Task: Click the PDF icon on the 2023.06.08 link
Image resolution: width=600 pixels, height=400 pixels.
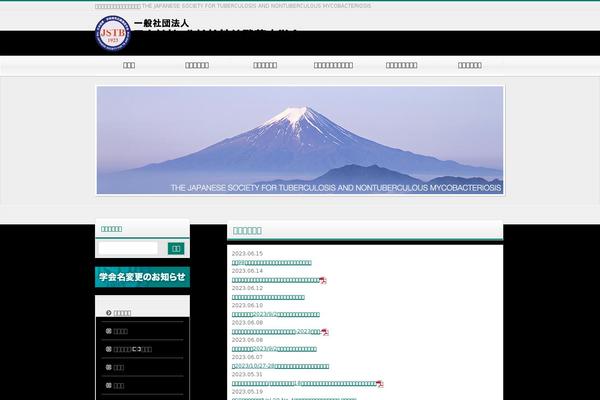Action: (325, 332)
